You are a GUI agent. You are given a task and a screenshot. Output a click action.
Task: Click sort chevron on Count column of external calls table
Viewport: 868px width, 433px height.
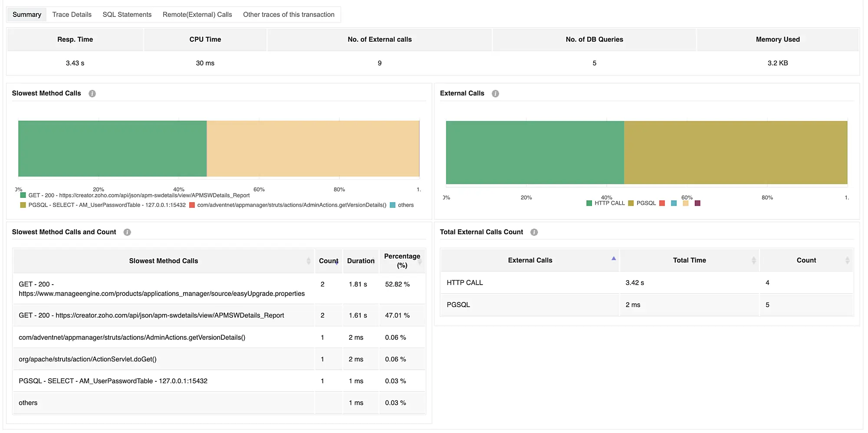click(x=847, y=260)
